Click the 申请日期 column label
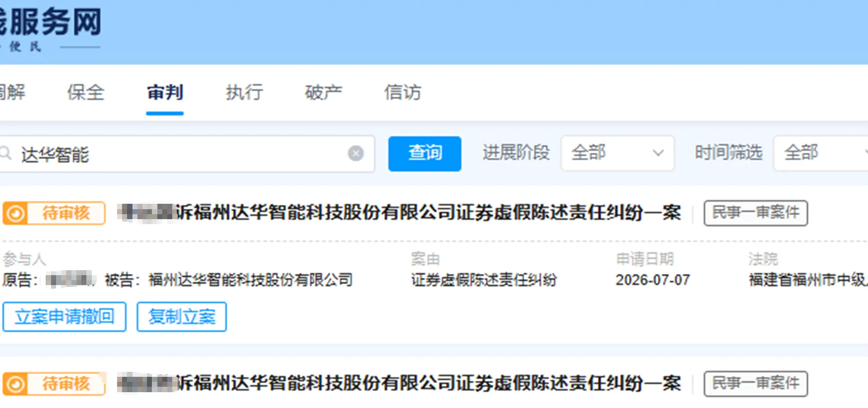The image size is (868, 408). coord(645,259)
